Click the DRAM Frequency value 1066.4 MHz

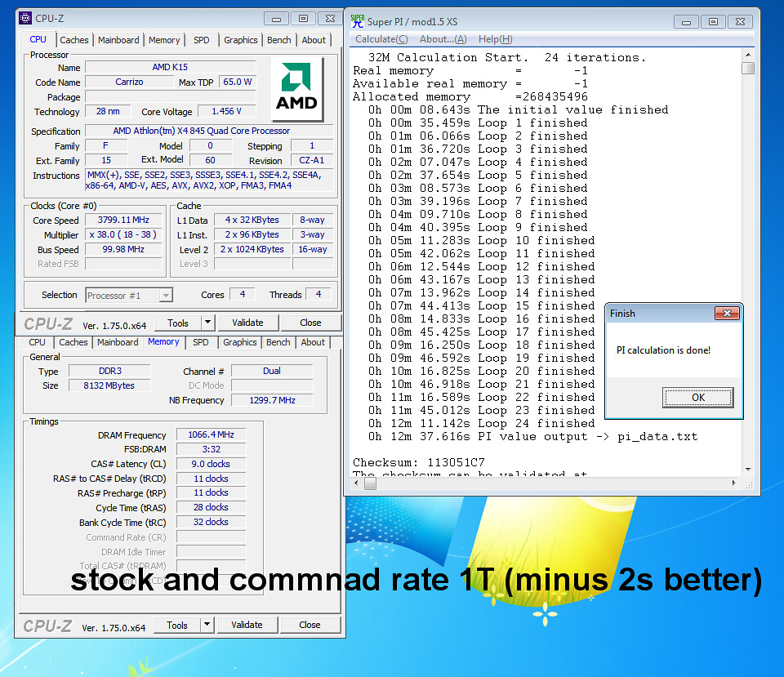(211, 435)
